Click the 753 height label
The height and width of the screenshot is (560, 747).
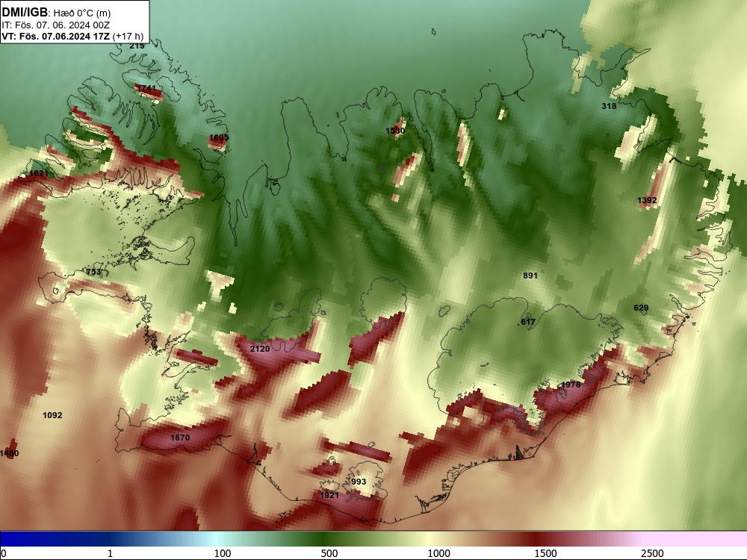point(93,272)
